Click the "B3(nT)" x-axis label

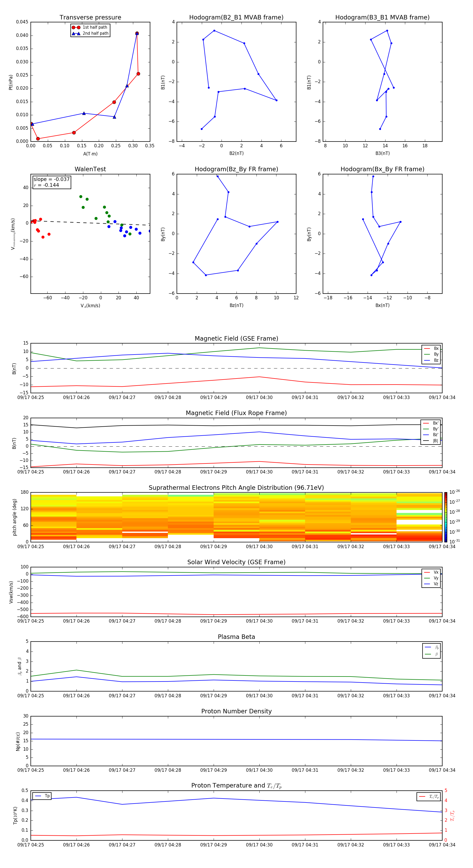(x=382, y=153)
